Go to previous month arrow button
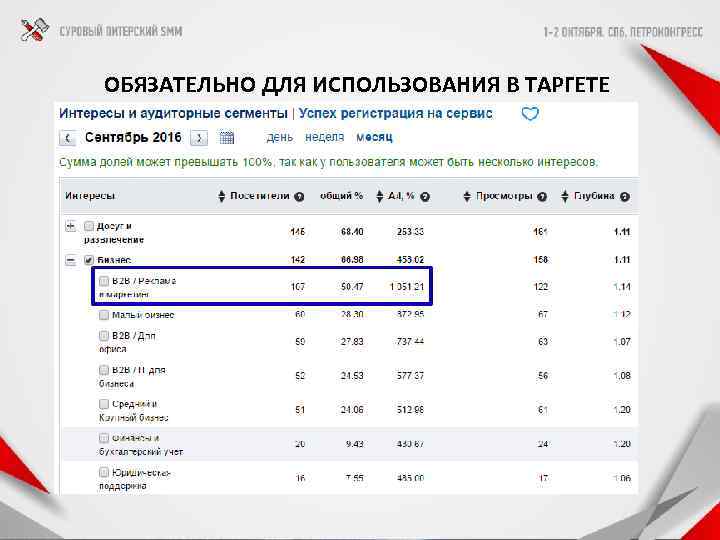This screenshot has width=720, height=540. [68, 138]
